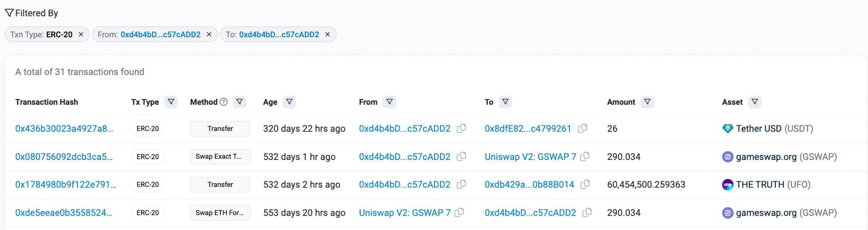This screenshot has width=868, height=230.
Task: Toggle the Age column header format
Action: click(270, 102)
